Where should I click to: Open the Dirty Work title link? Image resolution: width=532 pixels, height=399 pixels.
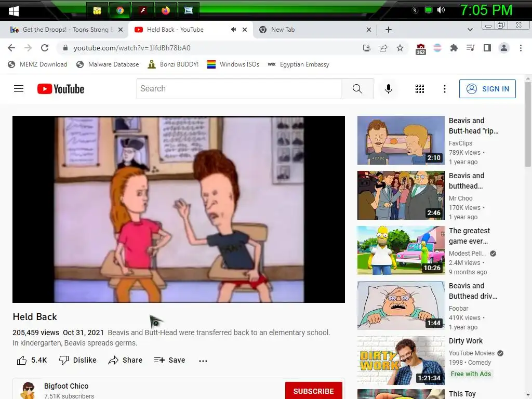pyautogui.click(x=465, y=341)
